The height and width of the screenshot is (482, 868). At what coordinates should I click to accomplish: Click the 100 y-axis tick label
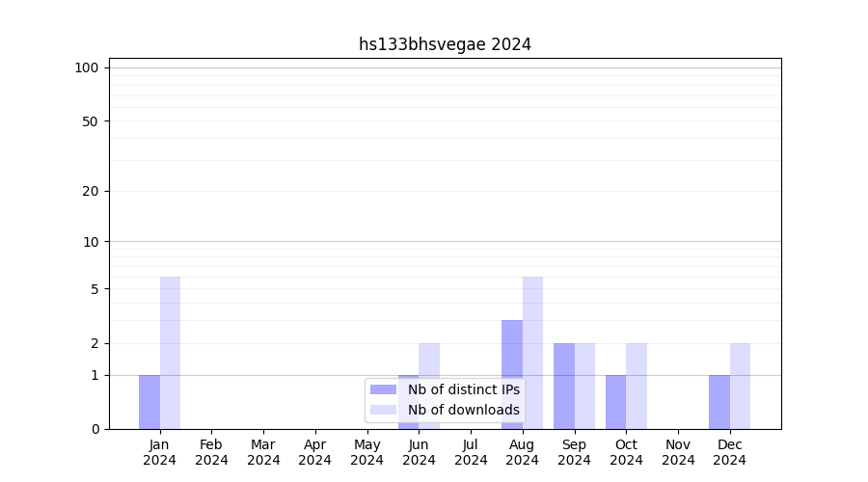tap(87, 67)
